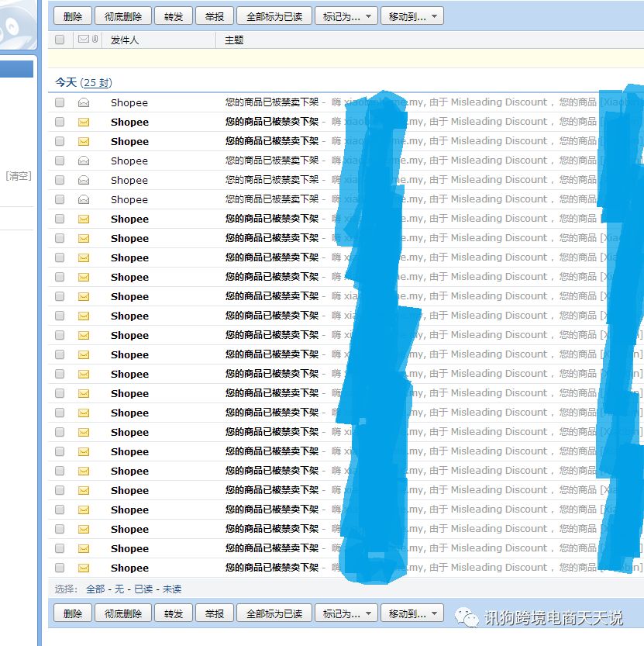Image resolution: width=644 pixels, height=646 pixels.
Task: Open the bottom toolbar's 标记为... dropdown
Action: pos(346,613)
